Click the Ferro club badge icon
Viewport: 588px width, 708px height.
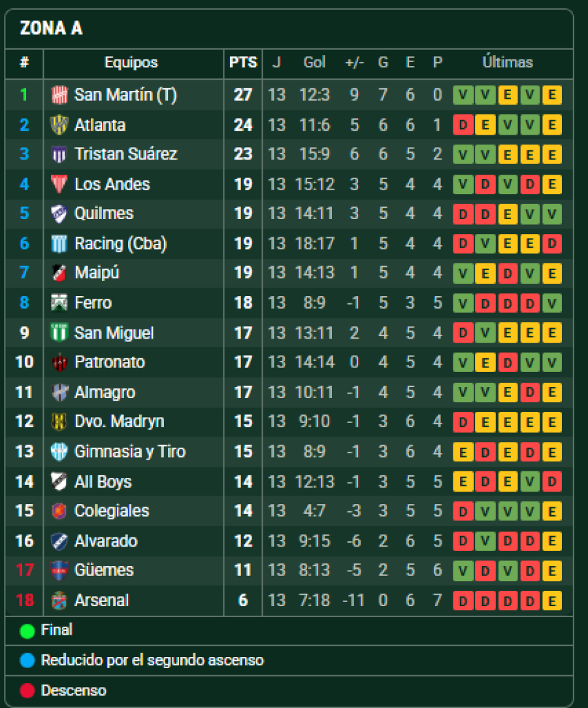coord(59,303)
